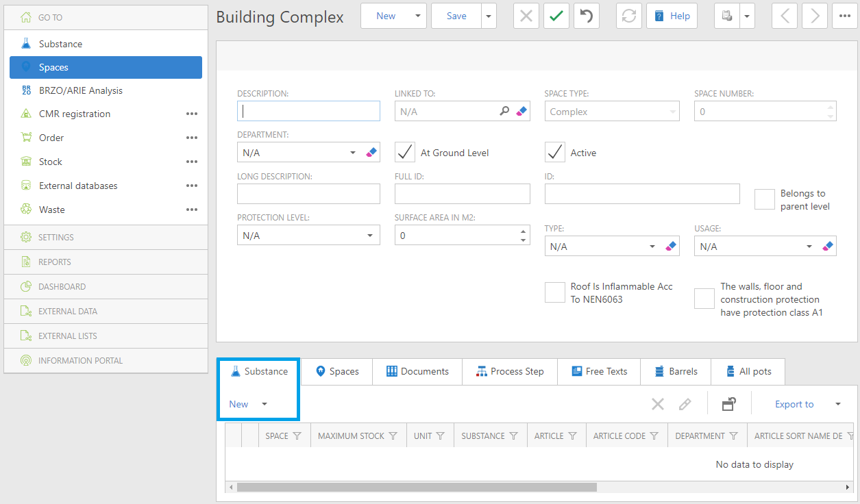Enable Belongs to parent level checkbox
Screen dimensions: 860x504
click(764, 199)
